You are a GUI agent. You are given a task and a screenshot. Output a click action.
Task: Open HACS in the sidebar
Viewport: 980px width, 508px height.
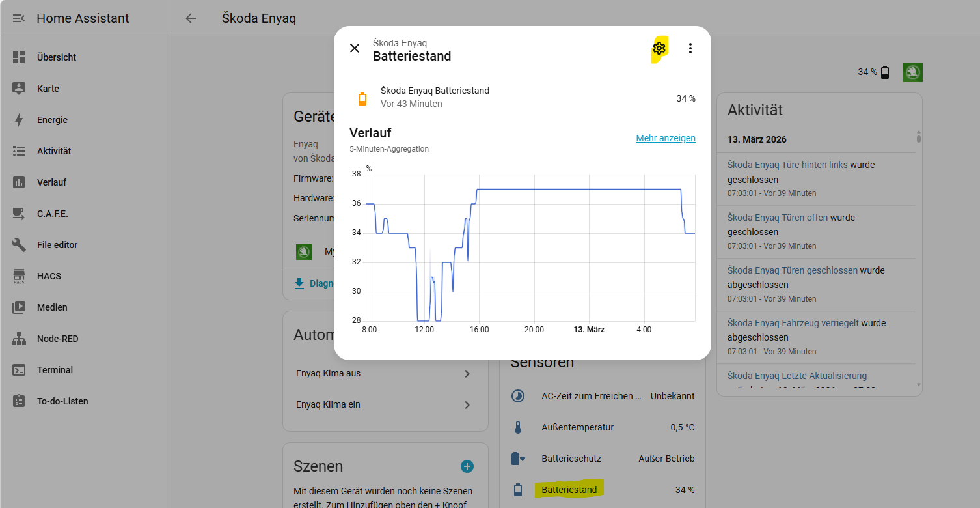49,276
